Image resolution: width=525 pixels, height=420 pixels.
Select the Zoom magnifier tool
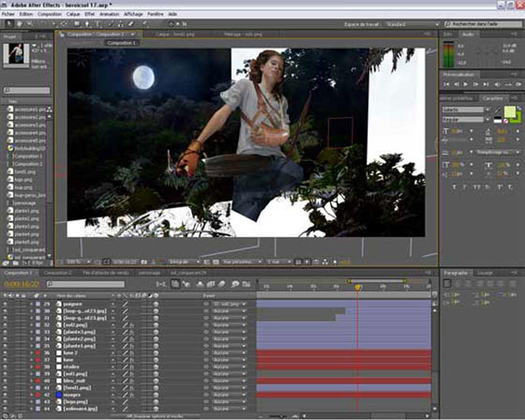pyautogui.click(x=30, y=24)
